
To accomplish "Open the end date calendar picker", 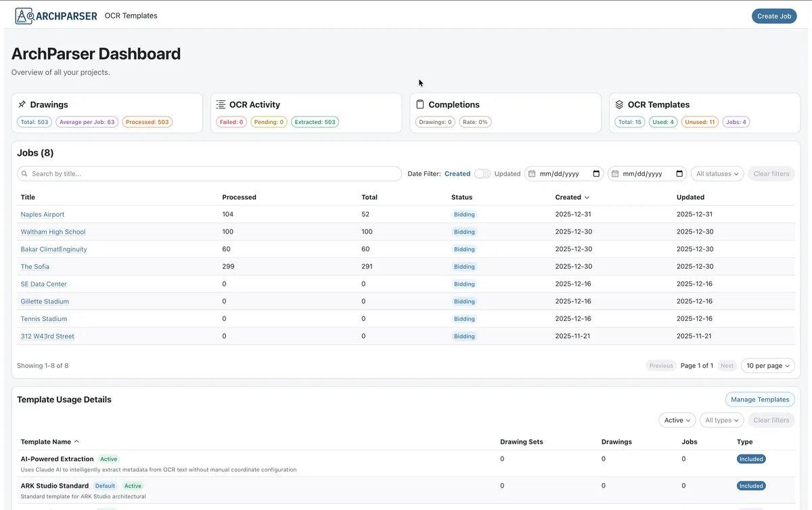I will click(679, 173).
